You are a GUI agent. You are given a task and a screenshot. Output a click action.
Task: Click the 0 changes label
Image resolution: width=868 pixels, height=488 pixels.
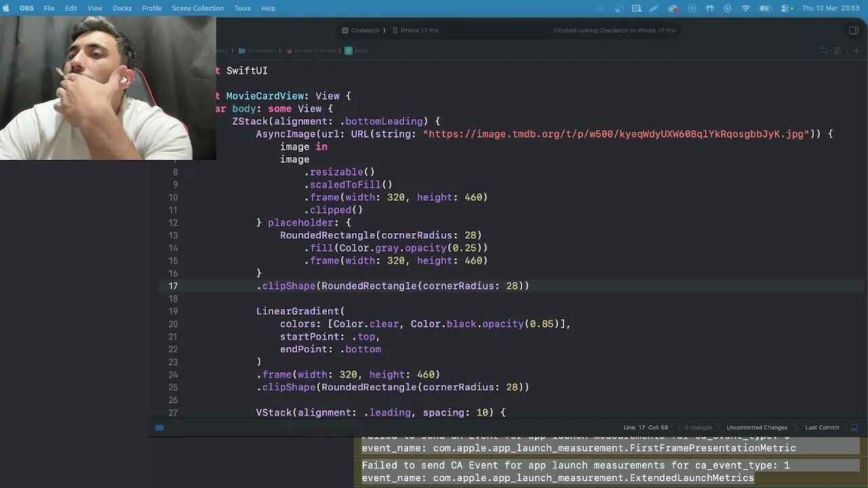click(698, 428)
